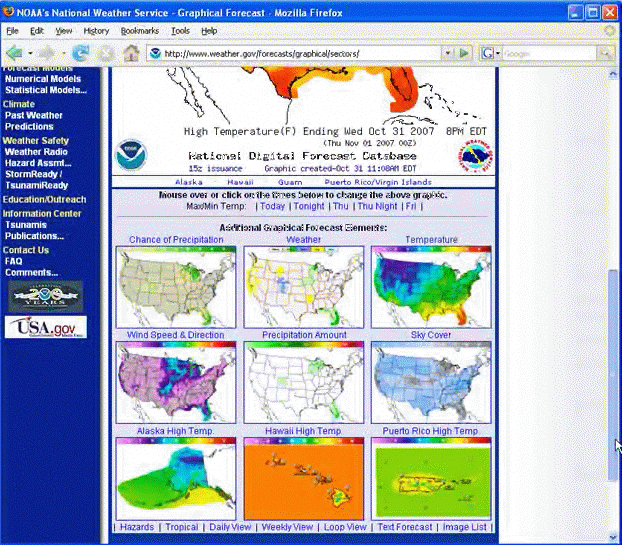Open the FAQ sidebar link

click(13, 261)
